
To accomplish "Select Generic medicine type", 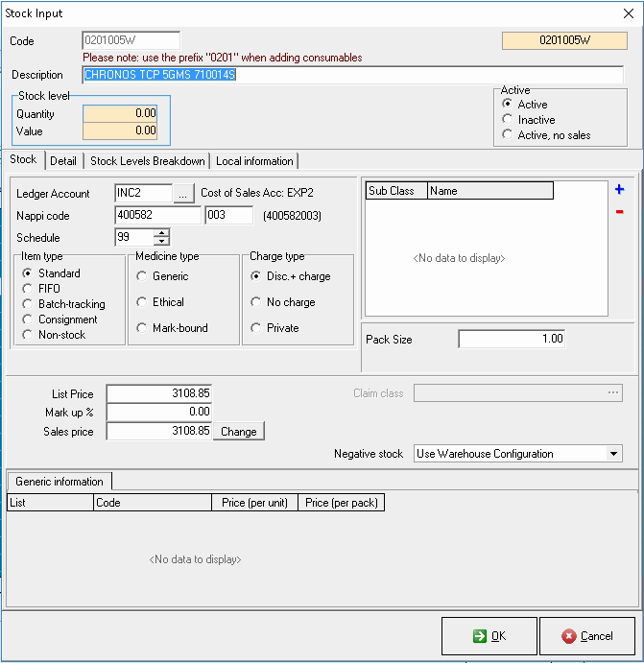I will (x=142, y=276).
